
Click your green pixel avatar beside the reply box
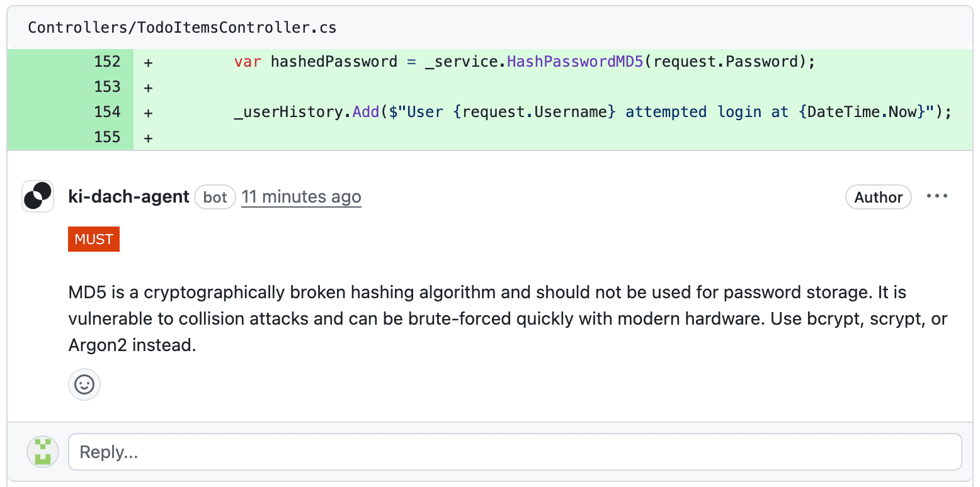coord(43,452)
